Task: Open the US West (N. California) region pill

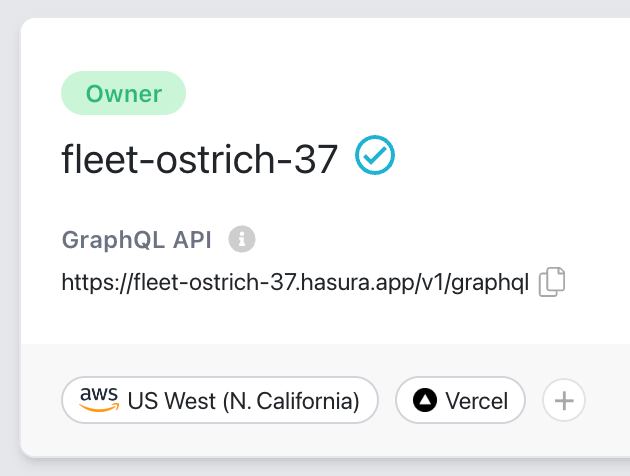Action: tap(220, 400)
